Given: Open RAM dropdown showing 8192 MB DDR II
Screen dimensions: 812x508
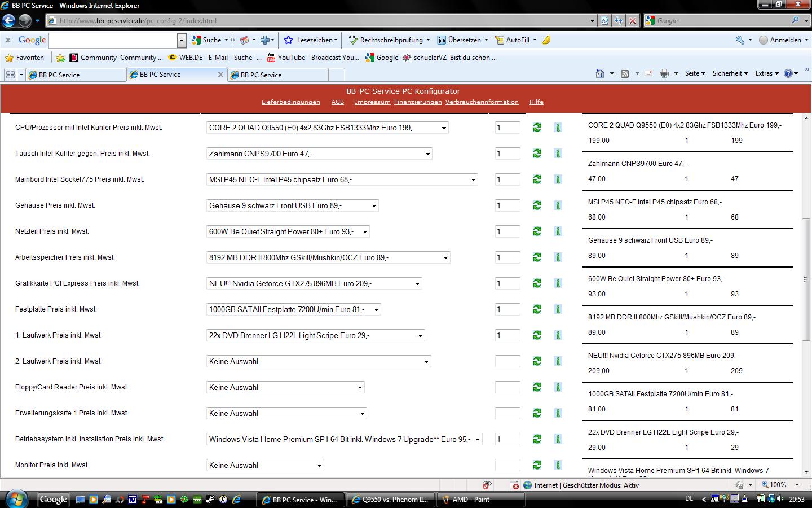Looking at the screenshot, I should coord(328,257).
